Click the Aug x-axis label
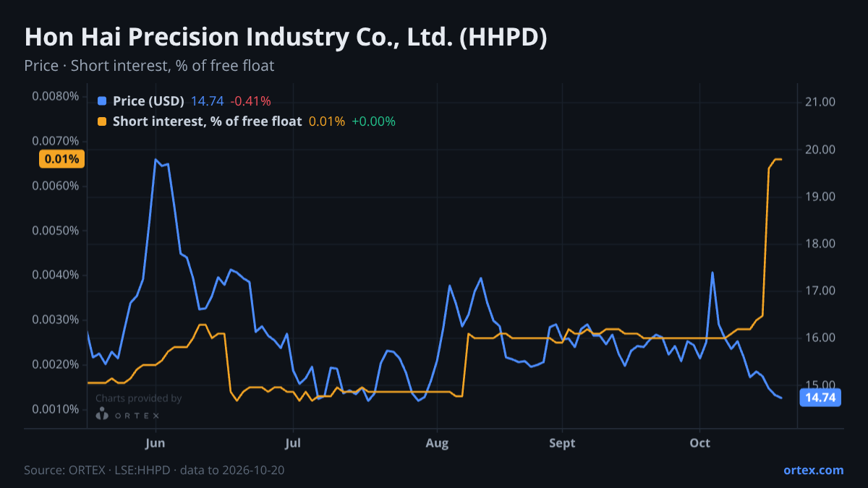The image size is (868, 488). pos(438,442)
